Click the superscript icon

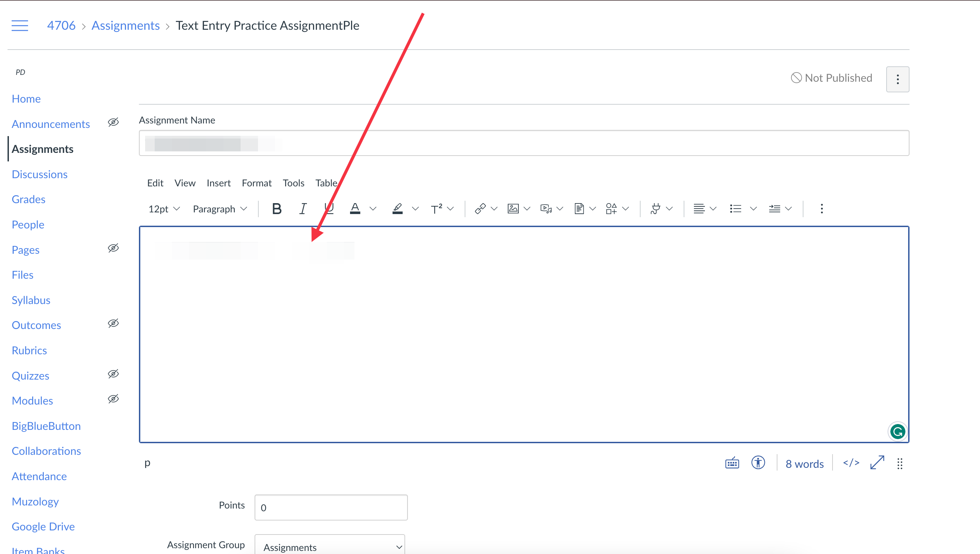[436, 209]
